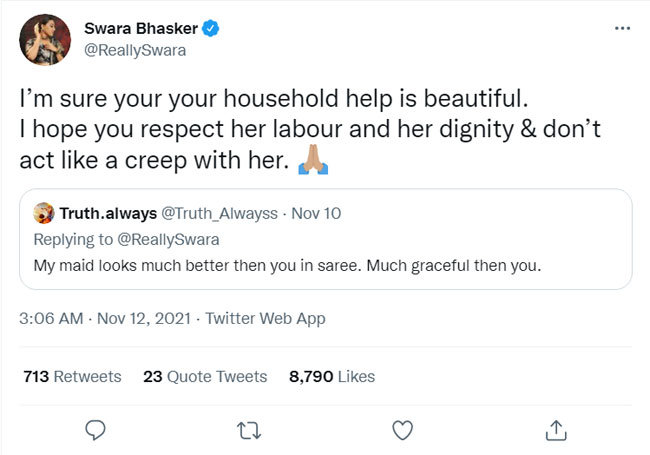Screen dimensions: 650x455
Task: Click the folded hands emoji
Action: coord(315,161)
